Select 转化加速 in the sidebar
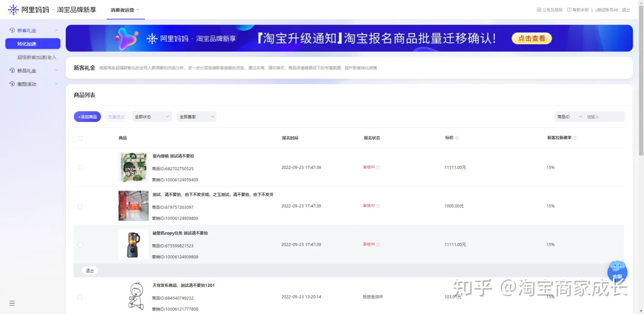Viewport: 644px width, 314px height. click(x=33, y=44)
